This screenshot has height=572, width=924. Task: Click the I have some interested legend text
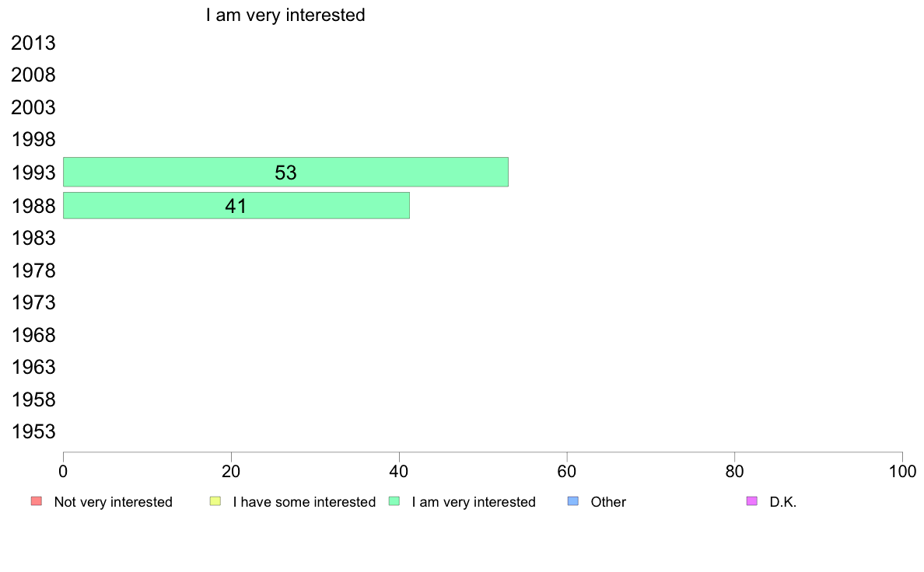(304, 502)
